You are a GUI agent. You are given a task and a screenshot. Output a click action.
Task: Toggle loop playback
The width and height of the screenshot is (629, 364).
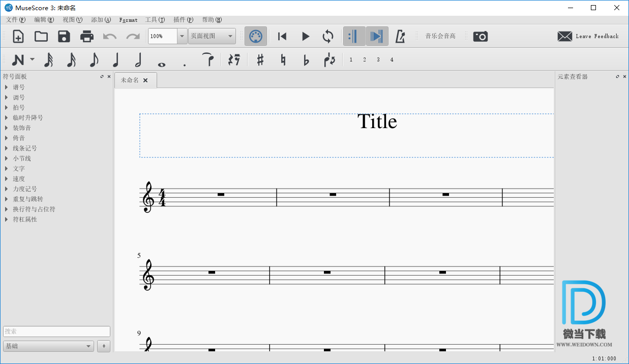click(328, 36)
